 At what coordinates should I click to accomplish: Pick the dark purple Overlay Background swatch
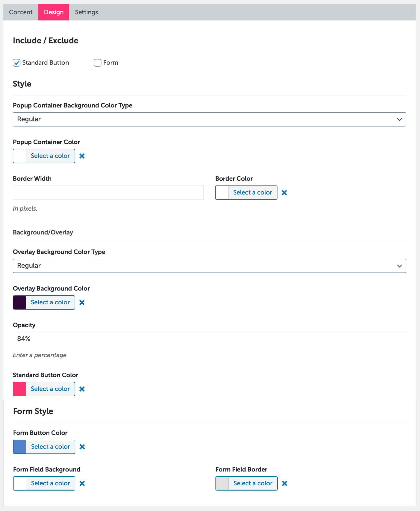[x=19, y=302]
